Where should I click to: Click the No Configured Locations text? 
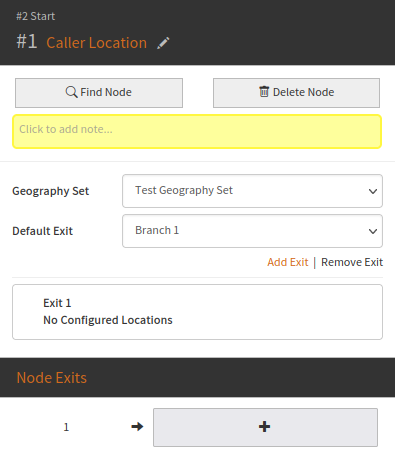(x=108, y=320)
